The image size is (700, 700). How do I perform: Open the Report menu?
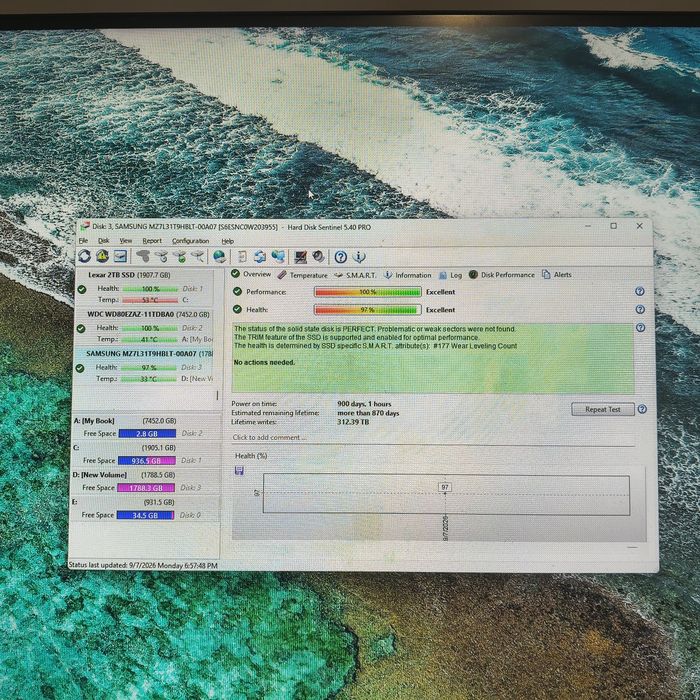(x=152, y=241)
